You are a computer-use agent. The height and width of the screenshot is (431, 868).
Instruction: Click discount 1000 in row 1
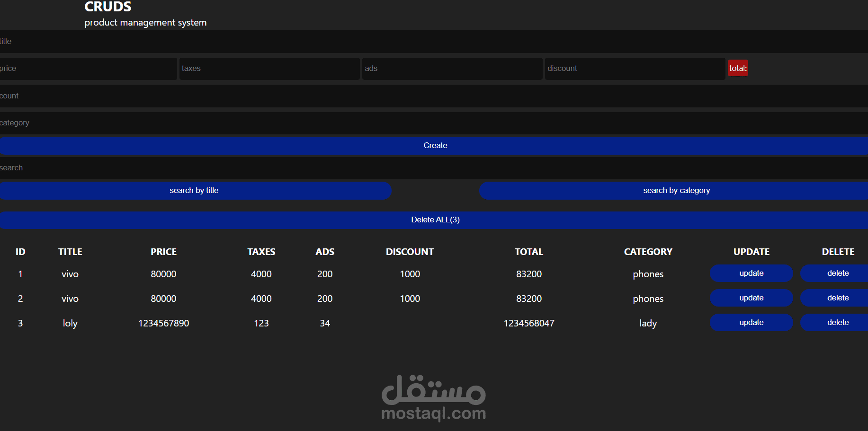[410, 274]
